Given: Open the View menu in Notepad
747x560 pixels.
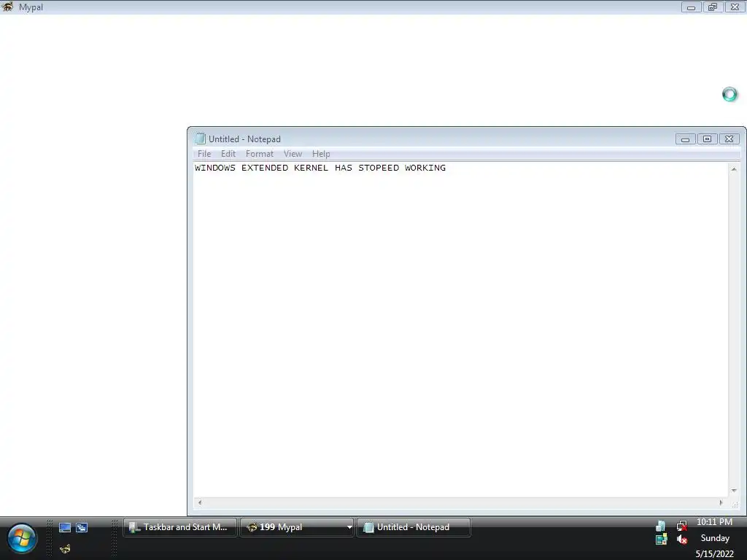Looking at the screenshot, I should click(x=293, y=154).
